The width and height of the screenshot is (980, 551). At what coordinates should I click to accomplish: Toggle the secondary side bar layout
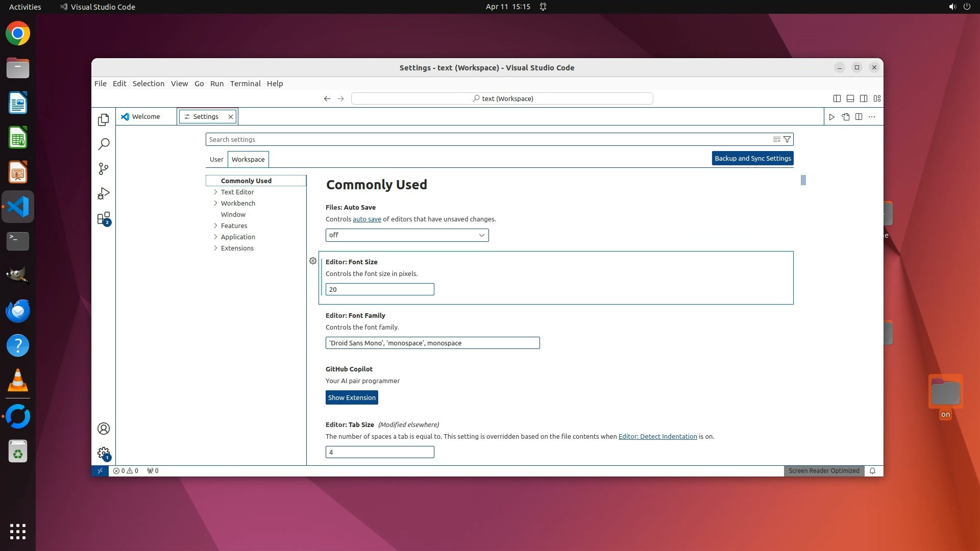click(x=864, y=98)
